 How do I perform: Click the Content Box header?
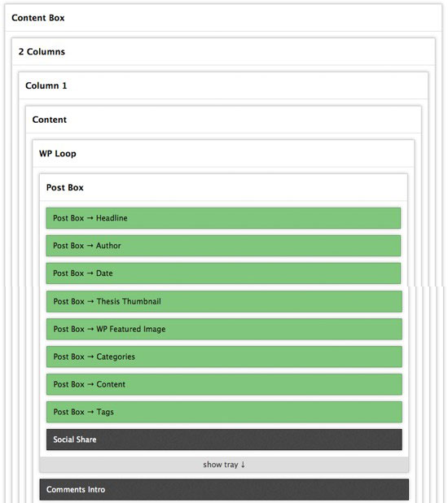coord(223,18)
